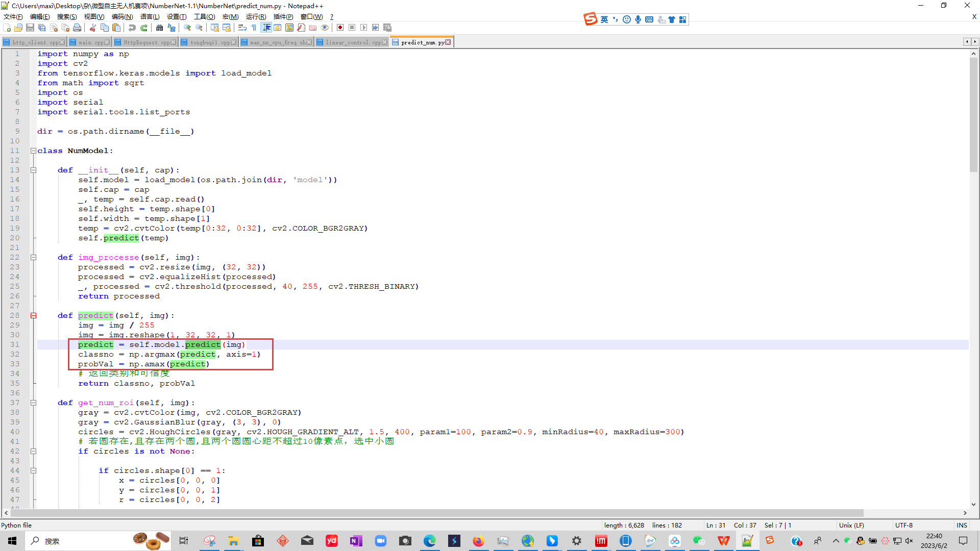This screenshot has width=980, height=551.
Task: Close the HttpRequest.cpp tab with its X
Action: point(174,42)
